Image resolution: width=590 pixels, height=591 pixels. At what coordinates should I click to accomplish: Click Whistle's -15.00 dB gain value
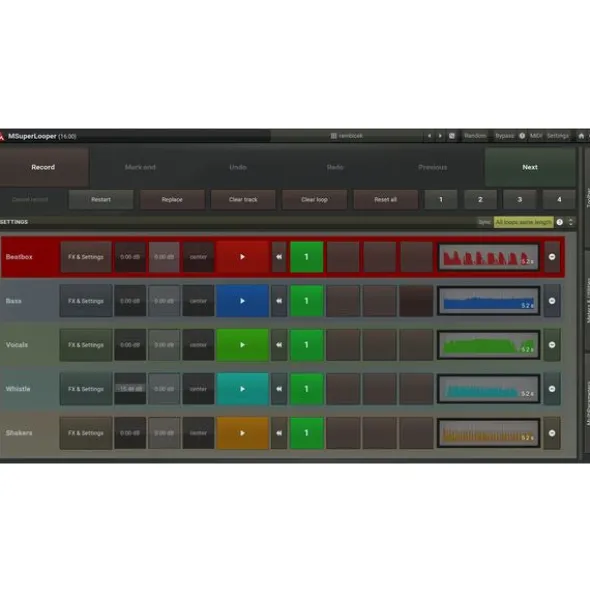(x=130, y=389)
